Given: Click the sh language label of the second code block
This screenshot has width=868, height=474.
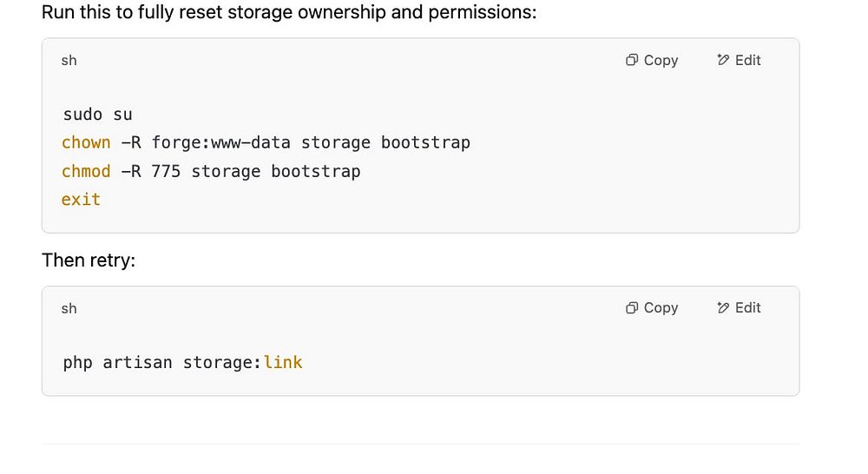Looking at the screenshot, I should pos(69,308).
